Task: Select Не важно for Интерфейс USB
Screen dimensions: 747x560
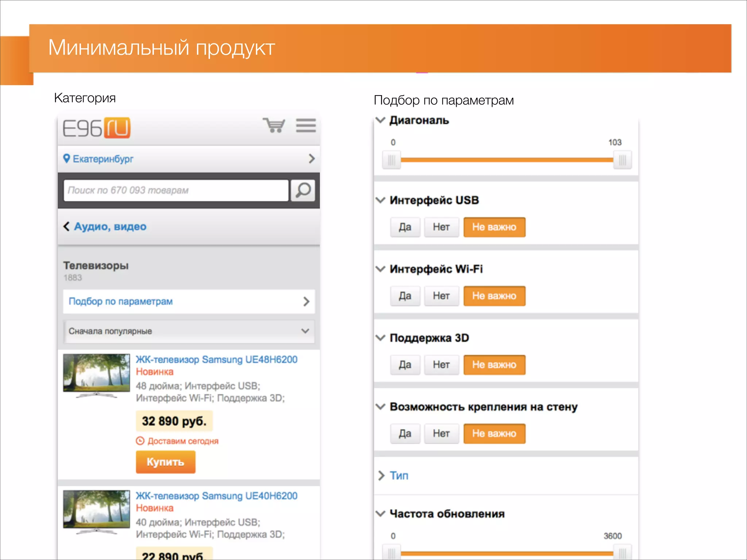Action: tap(495, 227)
